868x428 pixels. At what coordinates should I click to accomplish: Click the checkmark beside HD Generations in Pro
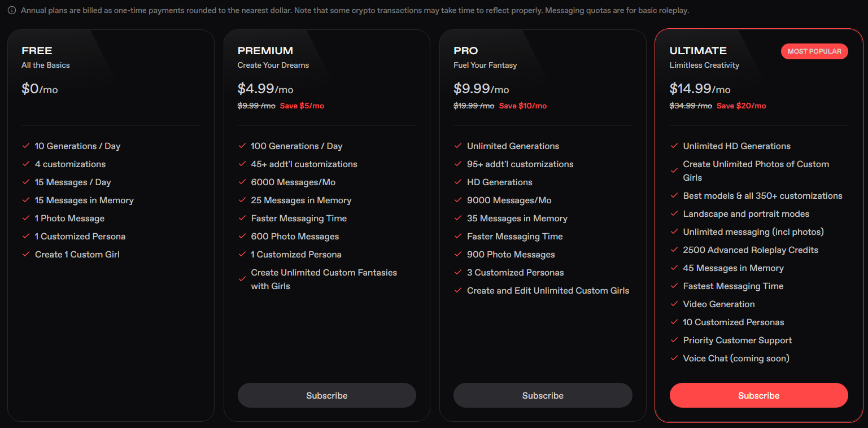457,182
